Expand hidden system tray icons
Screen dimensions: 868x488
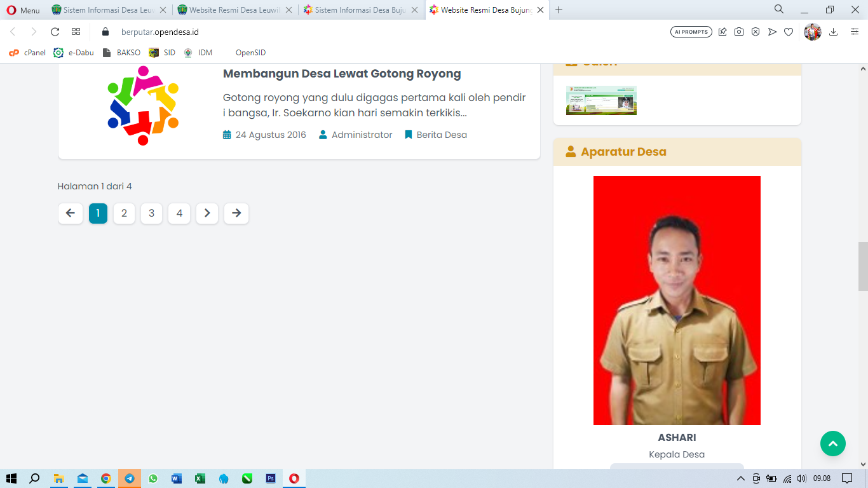pyautogui.click(x=740, y=478)
